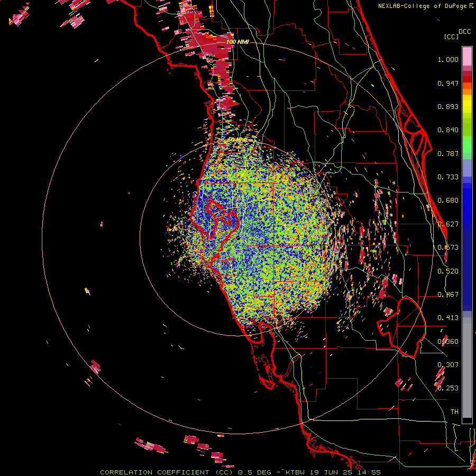
Task: Select the 0.840 scale value
Action: click(x=448, y=130)
